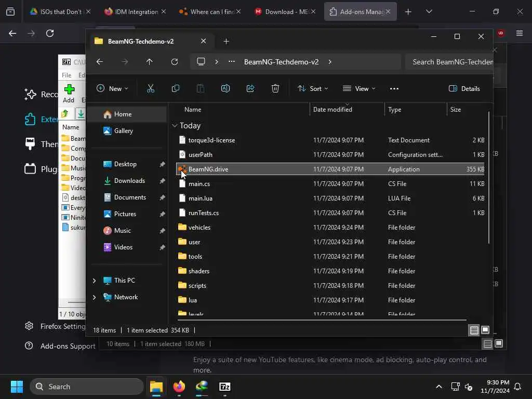Viewport: 532px width, 399px height.
Task: Click the Windows taskbar Search box
Action: click(x=87, y=387)
